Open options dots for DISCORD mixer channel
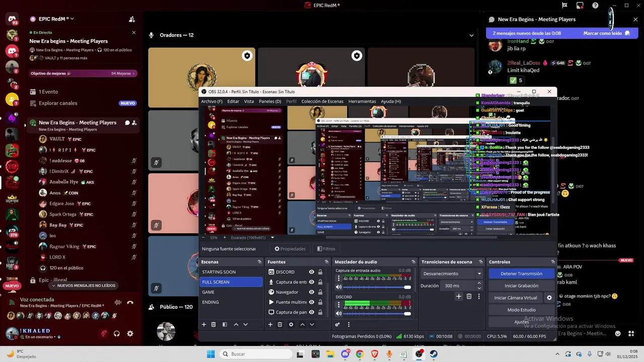Image resolution: width=644 pixels, height=362 pixels. click(x=339, y=305)
